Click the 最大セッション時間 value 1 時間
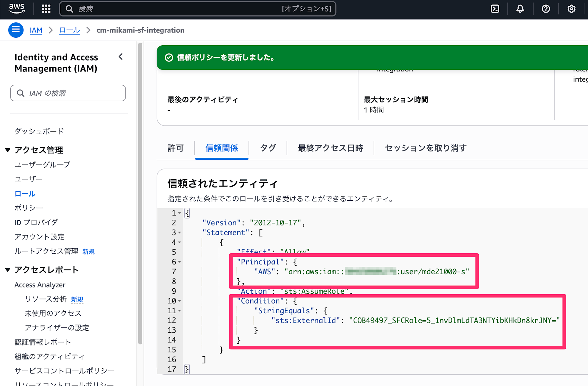The width and height of the screenshot is (588, 386). point(374,110)
